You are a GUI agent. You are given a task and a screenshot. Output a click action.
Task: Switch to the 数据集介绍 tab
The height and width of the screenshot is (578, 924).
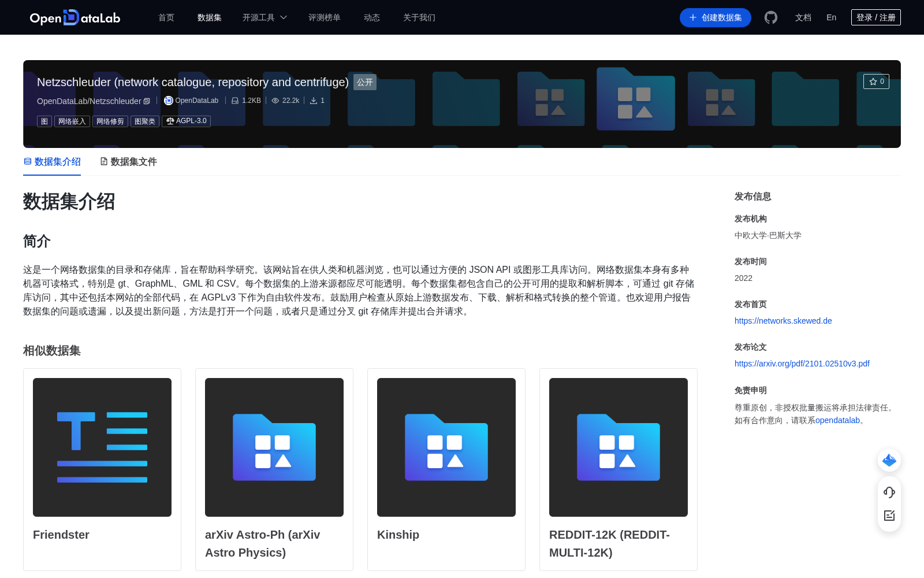point(52,162)
